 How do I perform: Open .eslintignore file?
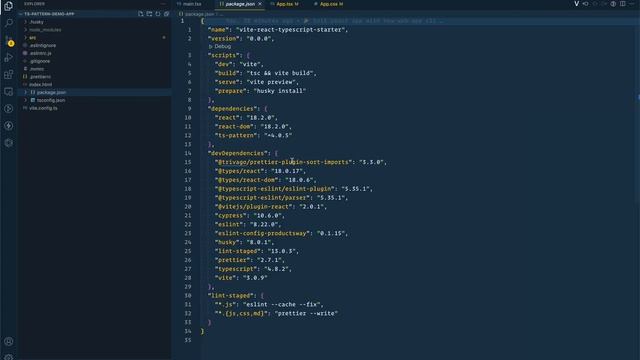(42, 45)
